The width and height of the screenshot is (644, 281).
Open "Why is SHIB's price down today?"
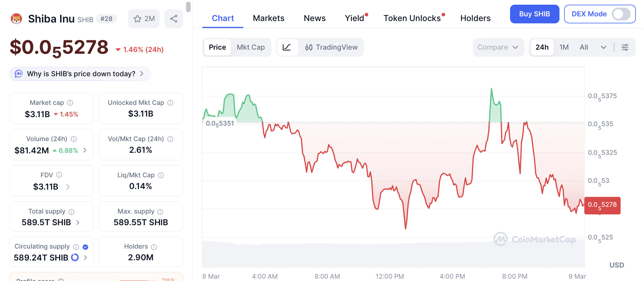80,74
